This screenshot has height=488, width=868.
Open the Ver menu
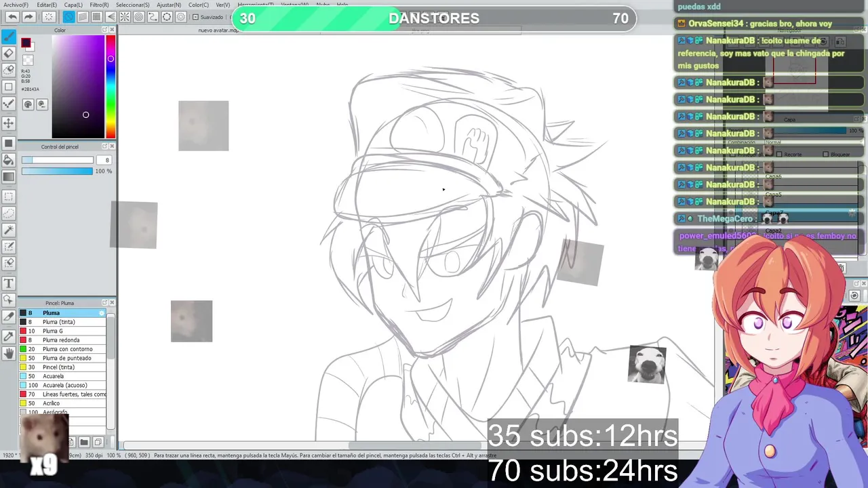[223, 5]
